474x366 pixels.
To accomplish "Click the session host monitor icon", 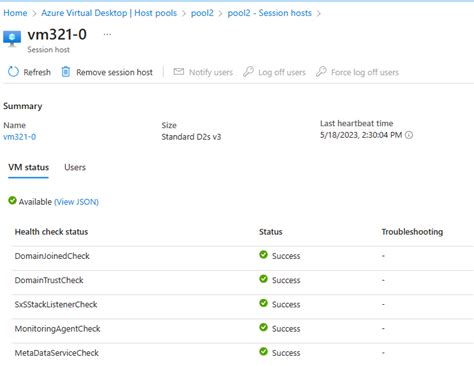I will 12,39.
